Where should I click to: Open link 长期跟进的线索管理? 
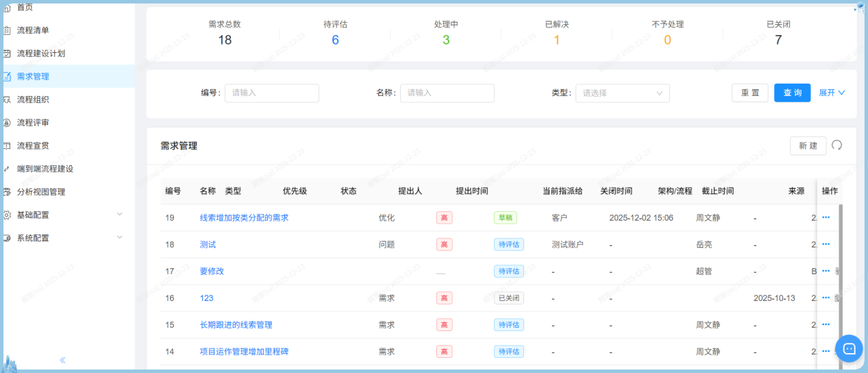click(x=236, y=325)
